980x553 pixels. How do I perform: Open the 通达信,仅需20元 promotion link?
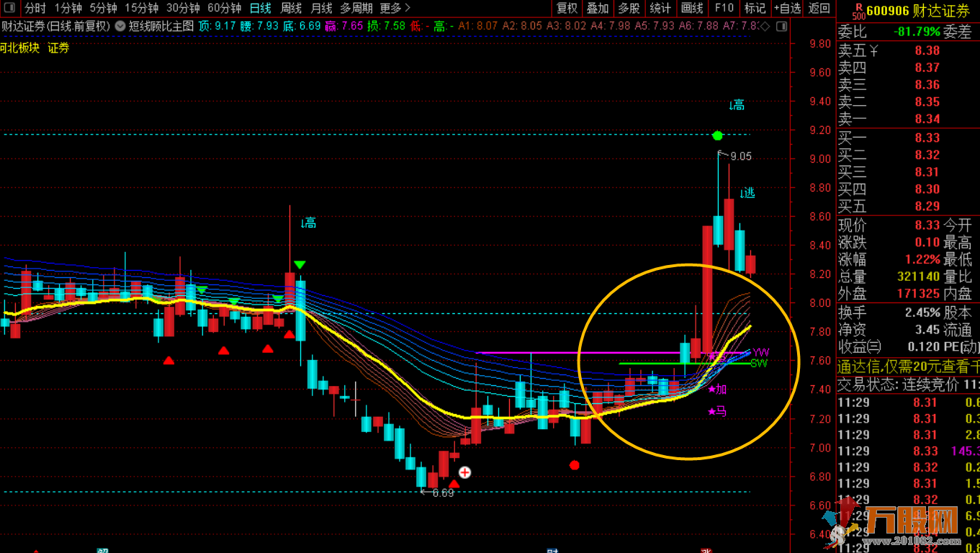click(909, 366)
